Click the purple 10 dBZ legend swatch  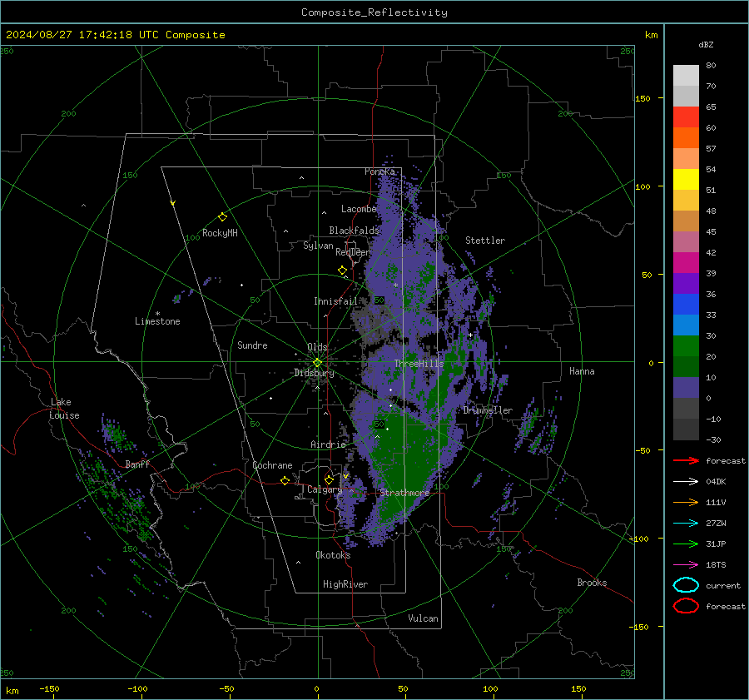pyautogui.click(x=686, y=387)
